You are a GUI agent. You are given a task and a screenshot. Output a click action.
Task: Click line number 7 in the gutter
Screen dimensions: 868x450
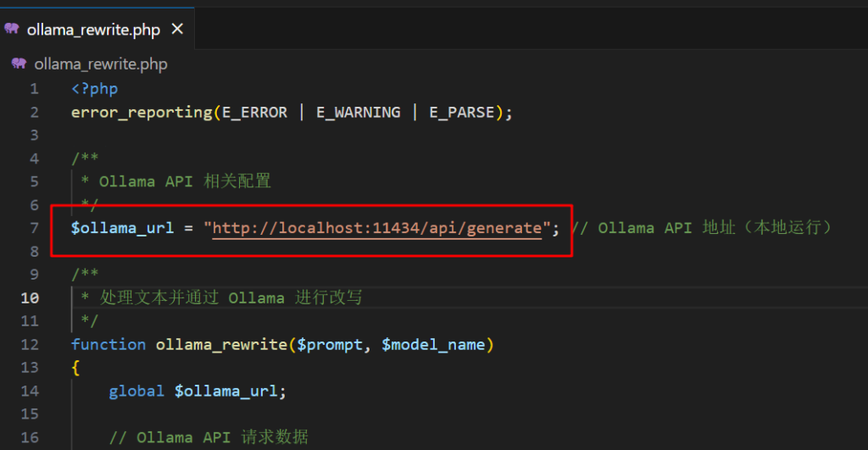34,228
